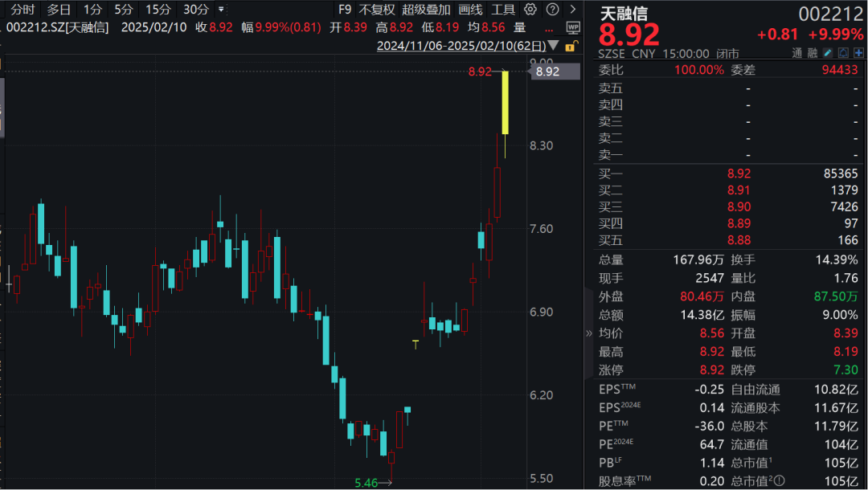Click the 5.46 low price marker
This screenshot has width=868, height=490.
click(x=366, y=483)
